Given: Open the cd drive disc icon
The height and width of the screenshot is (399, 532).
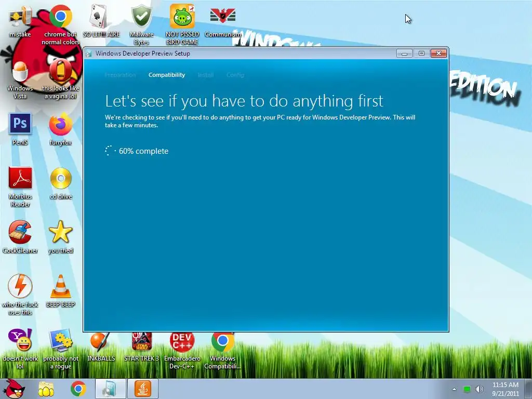Looking at the screenshot, I should [x=61, y=184].
